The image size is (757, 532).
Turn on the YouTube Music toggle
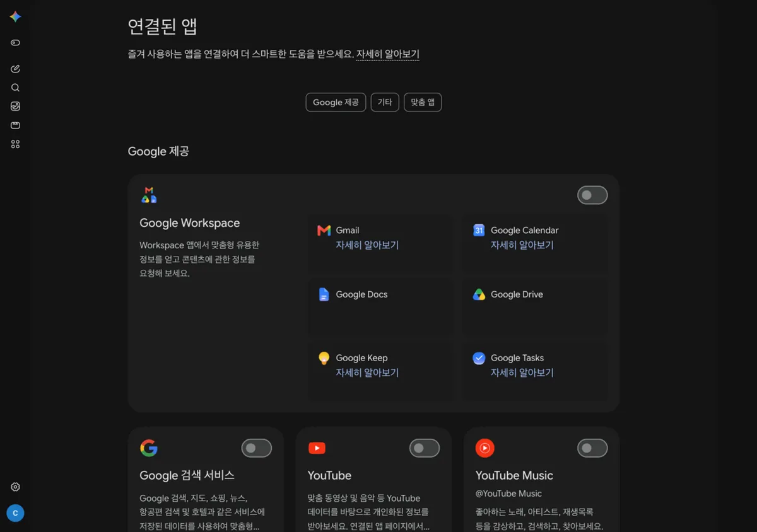592,448
